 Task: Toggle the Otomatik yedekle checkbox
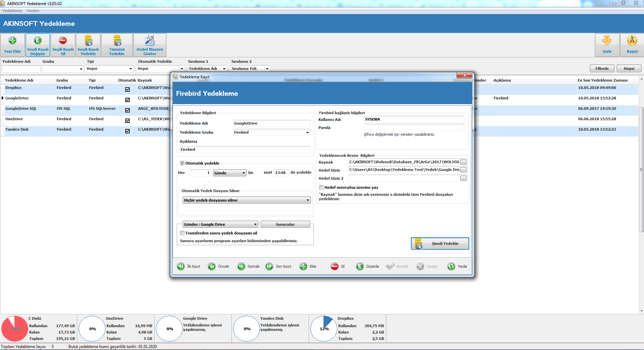[182, 163]
